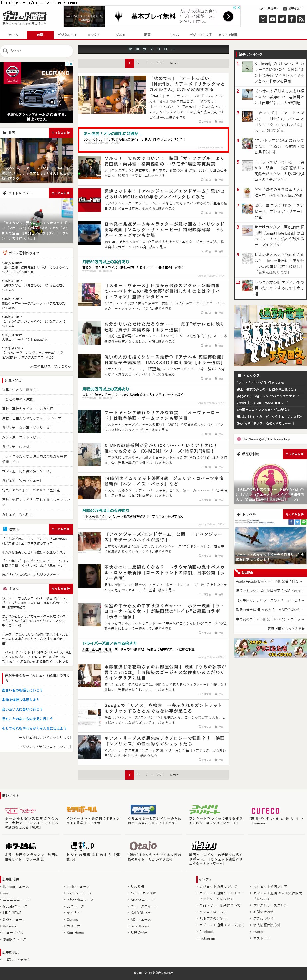This screenshot has height=980, width=307.
Task: Click the 記事を書く pencil link
Action: click(270, 8)
